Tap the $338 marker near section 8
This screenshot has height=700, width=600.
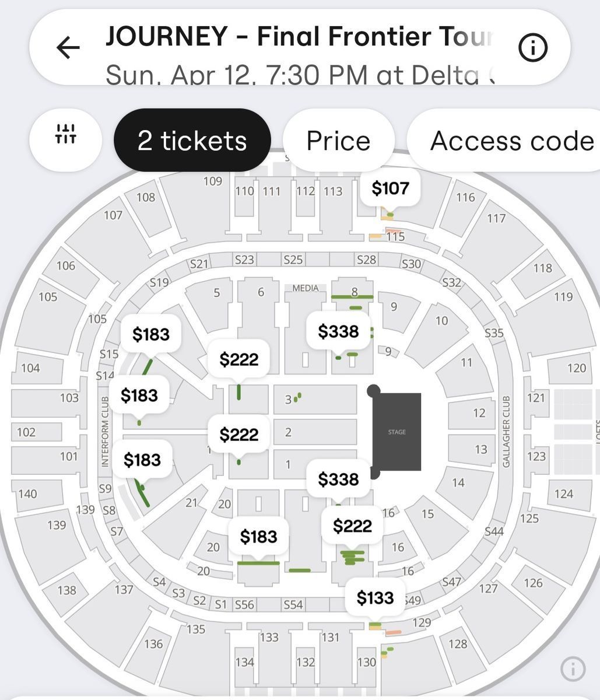338,331
